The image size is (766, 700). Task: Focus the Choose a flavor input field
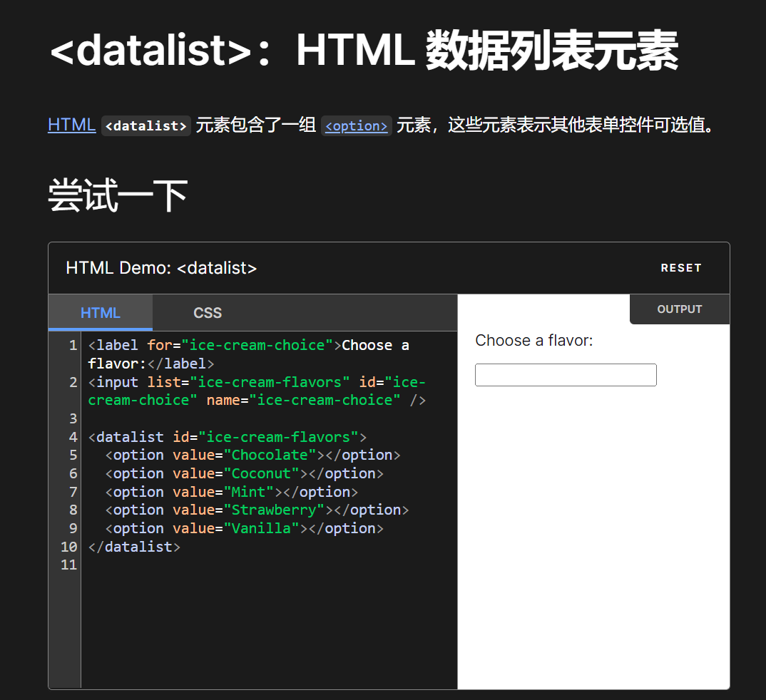pyautogui.click(x=566, y=375)
